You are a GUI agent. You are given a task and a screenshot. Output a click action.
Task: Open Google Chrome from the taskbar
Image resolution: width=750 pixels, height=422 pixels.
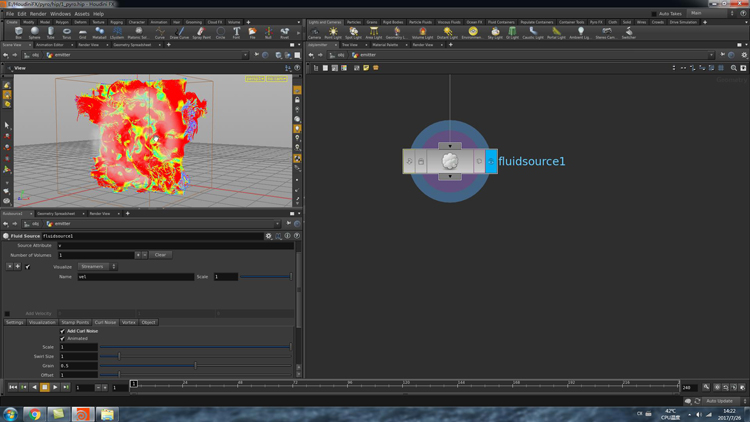[34, 413]
